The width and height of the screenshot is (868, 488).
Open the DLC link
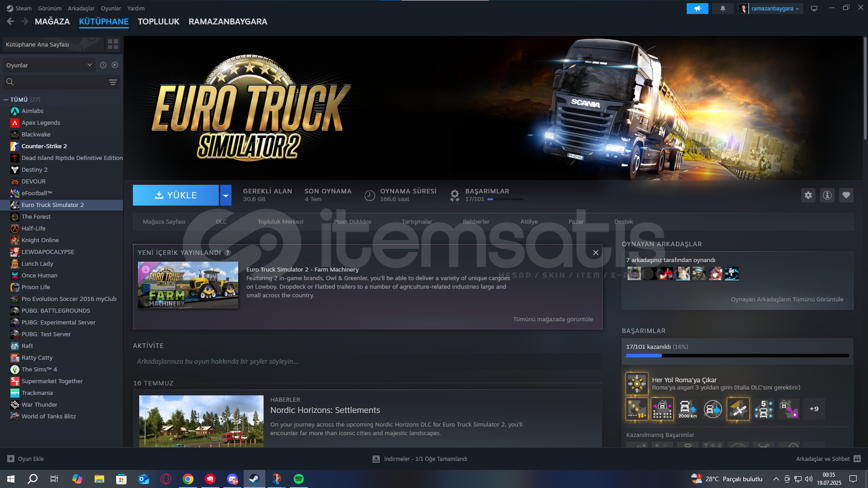pyautogui.click(x=222, y=221)
